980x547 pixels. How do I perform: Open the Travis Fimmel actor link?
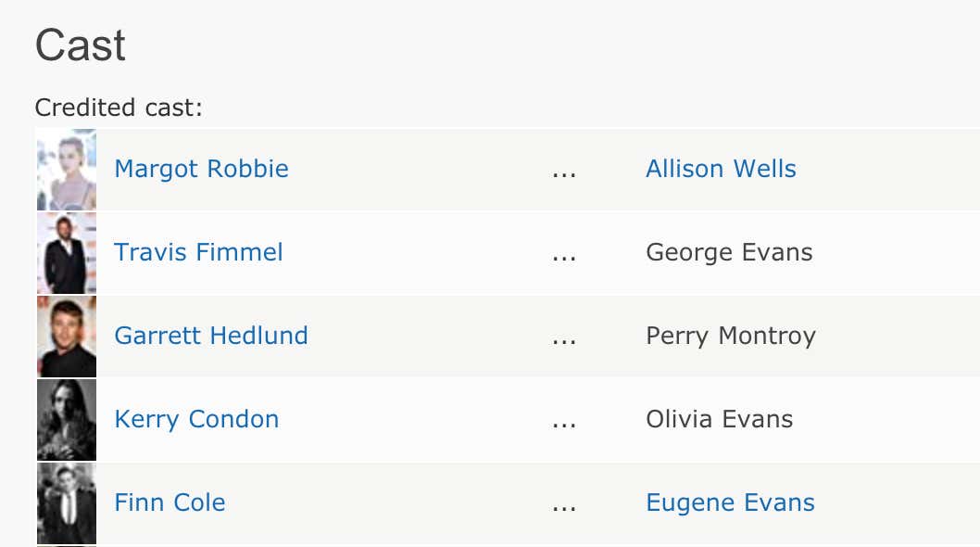point(198,253)
